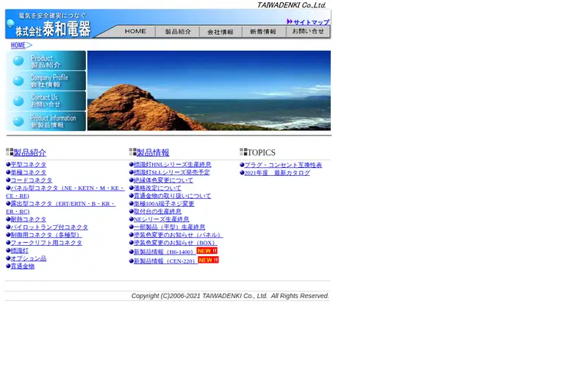Click the blue orb on Company Profile button
This screenshot has width=588, height=368.
pos(18,81)
